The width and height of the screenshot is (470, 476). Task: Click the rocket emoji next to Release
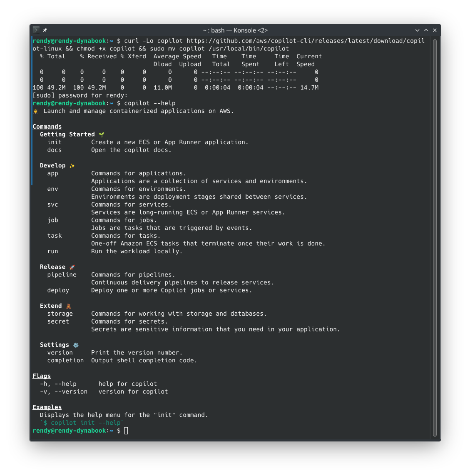[72, 267]
